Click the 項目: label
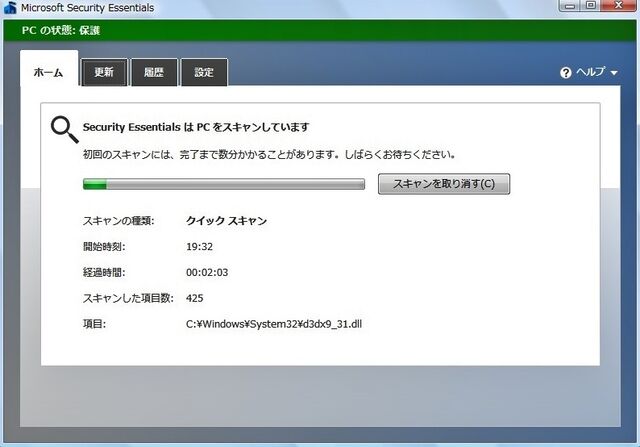This screenshot has width=640, height=447. coord(94,324)
